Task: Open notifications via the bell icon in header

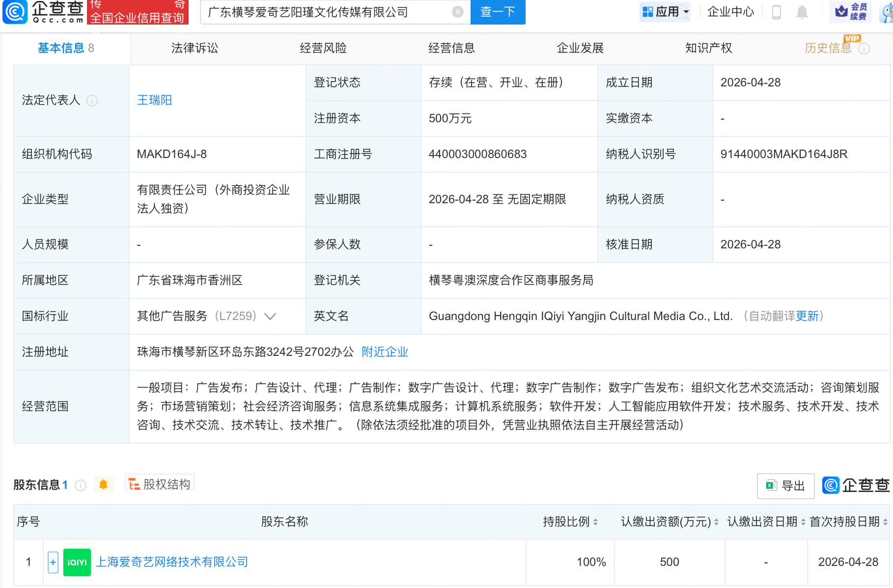Action: coord(802,12)
